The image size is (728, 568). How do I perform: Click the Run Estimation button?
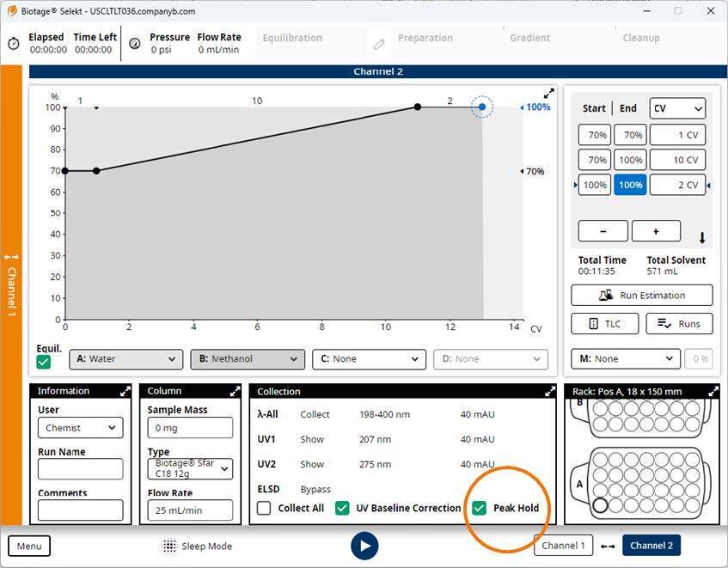pos(641,295)
